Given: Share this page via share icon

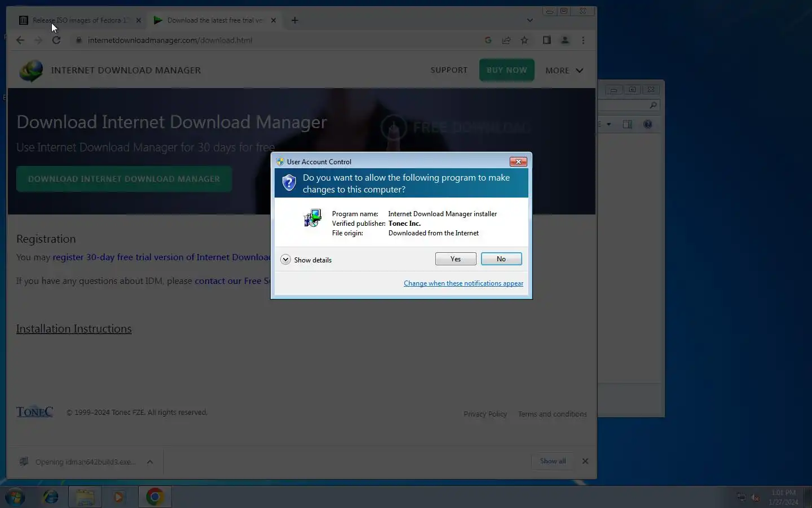Looking at the screenshot, I should click(x=506, y=40).
